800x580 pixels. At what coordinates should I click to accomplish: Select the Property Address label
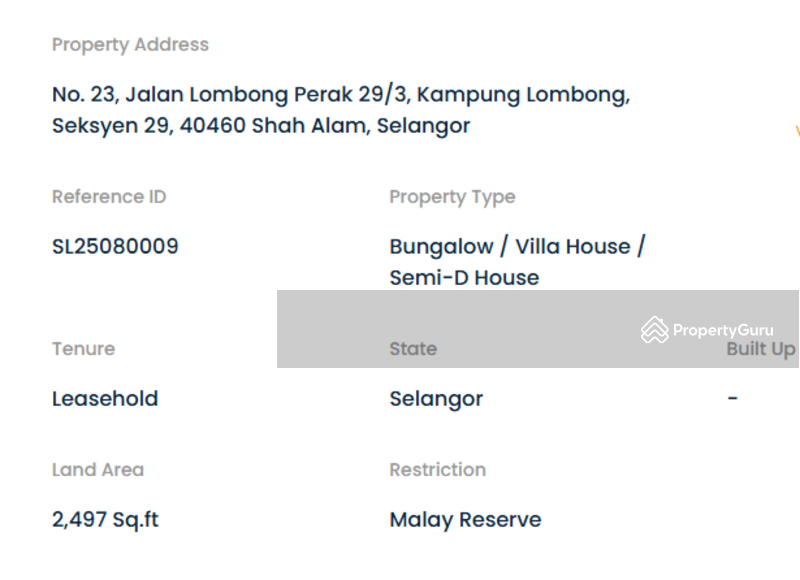coord(130,45)
